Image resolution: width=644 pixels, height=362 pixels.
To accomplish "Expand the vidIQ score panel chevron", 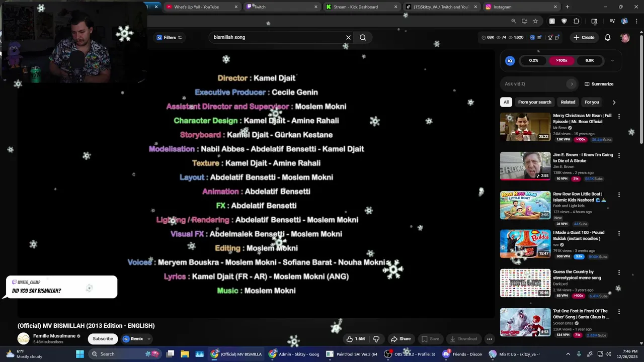I will [x=612, y=60].
